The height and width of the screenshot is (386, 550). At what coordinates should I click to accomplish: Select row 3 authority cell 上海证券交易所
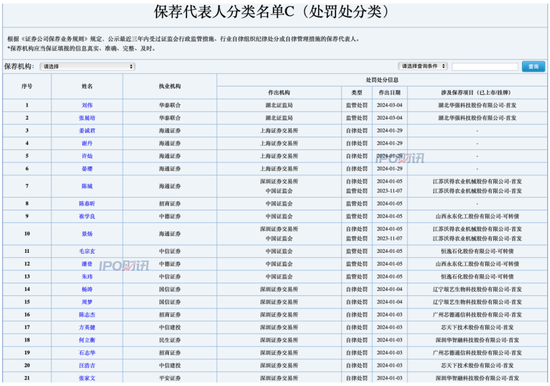click(x=279, y=131)
